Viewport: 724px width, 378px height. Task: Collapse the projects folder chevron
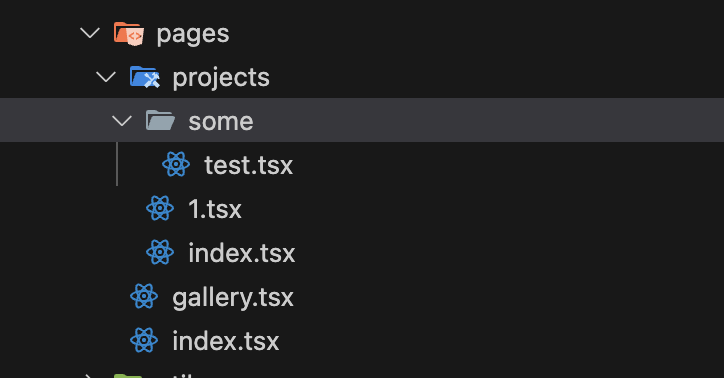[x=106, y=77]
